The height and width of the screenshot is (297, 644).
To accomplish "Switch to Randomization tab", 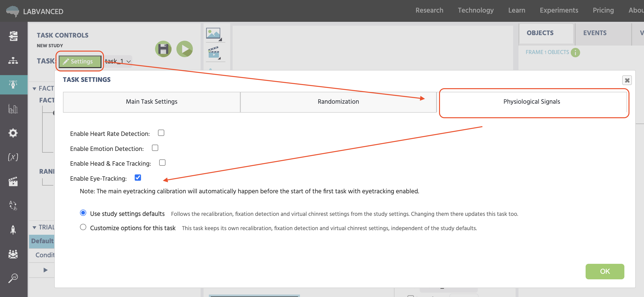I will coord(338,102).
